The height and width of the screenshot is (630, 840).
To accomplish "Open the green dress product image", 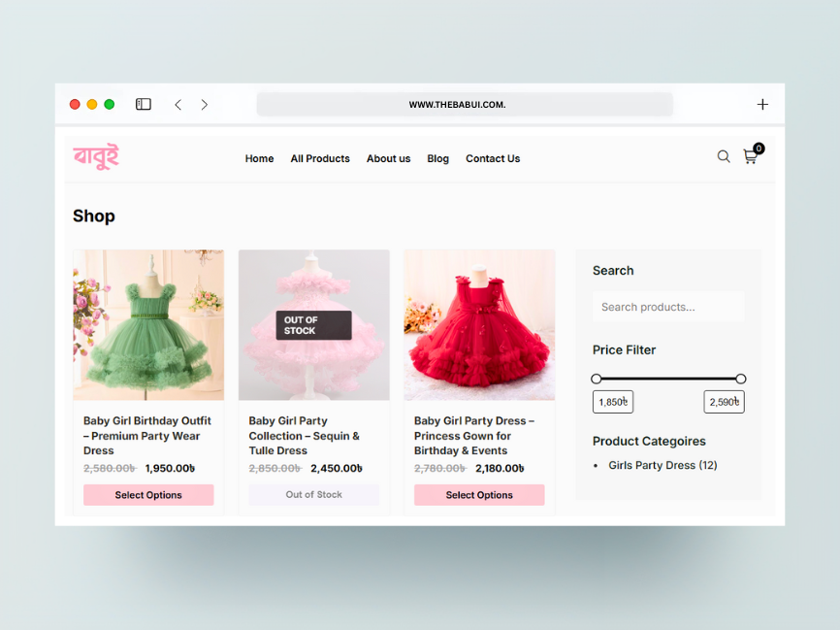I will click(148, 325).
